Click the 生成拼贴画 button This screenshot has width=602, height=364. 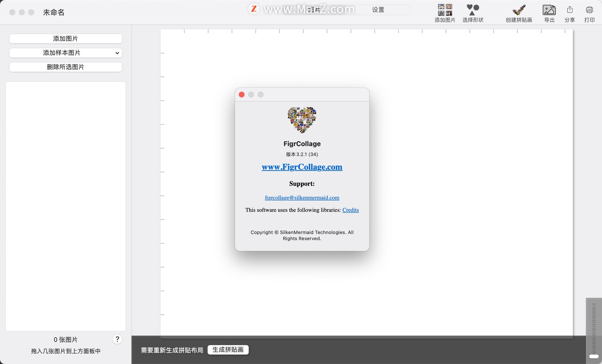tap(228, 350)
